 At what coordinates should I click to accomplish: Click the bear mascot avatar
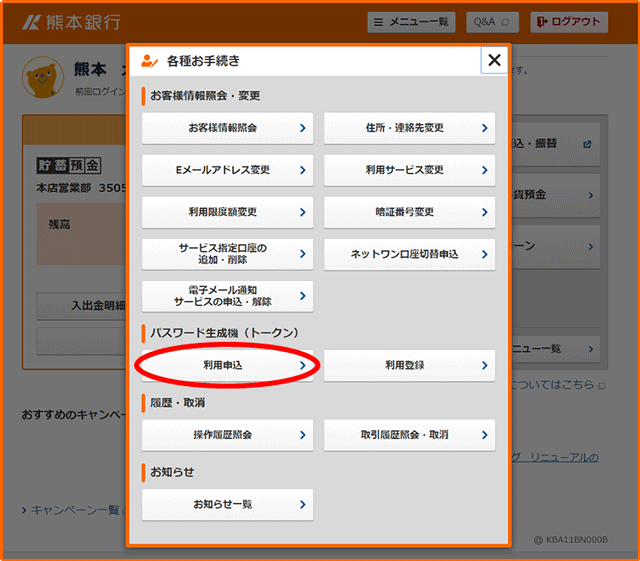pyautogui.click(x=43, y=77)
